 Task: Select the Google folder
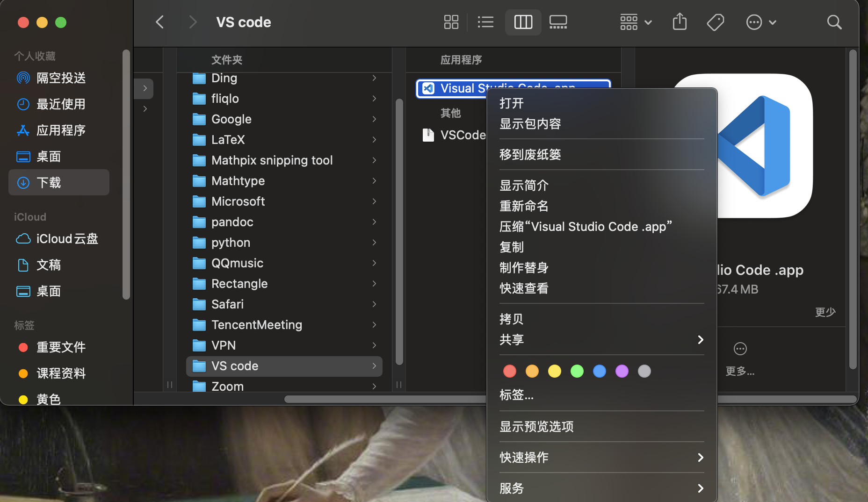point(284,119)
